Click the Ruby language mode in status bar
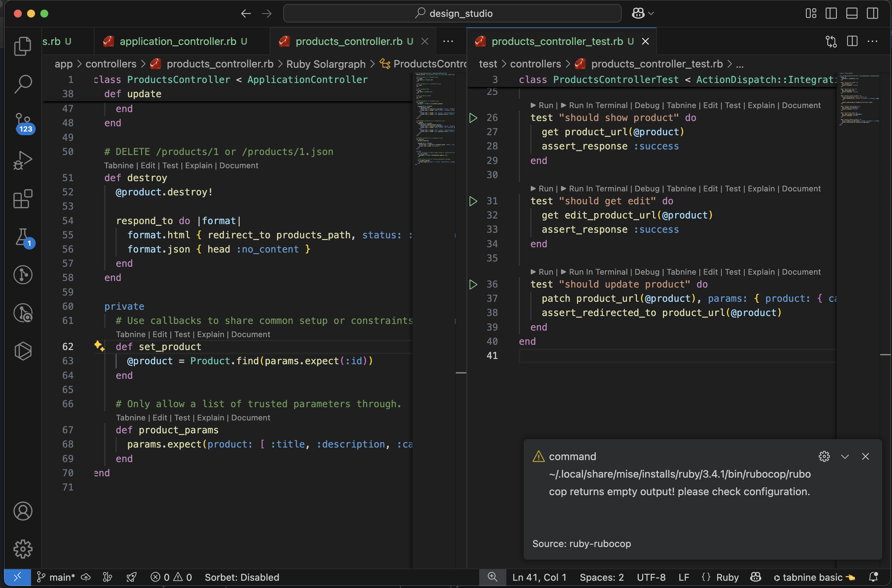 pyautogui.click(x=727, y=577)
